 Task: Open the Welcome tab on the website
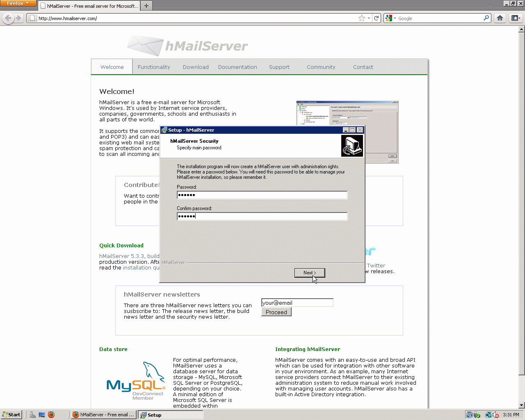coord(112,67)
